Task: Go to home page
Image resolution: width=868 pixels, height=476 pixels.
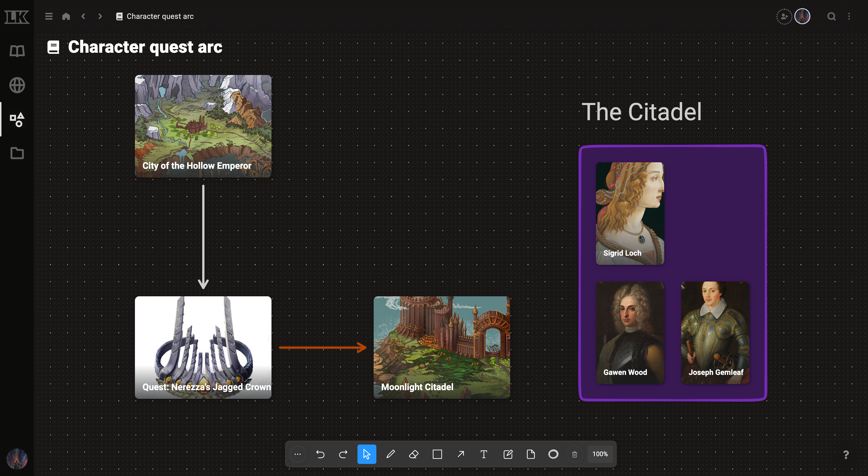Action: [66, 16]
